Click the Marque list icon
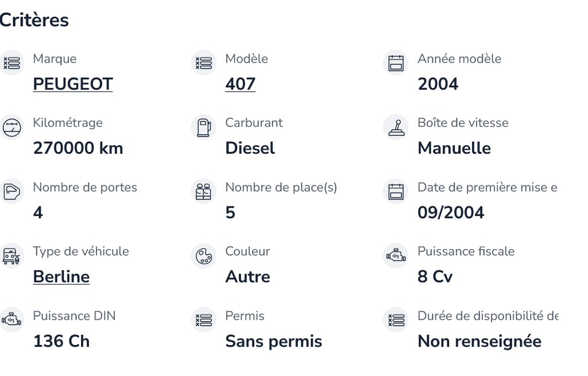The height and width of the screenshot is (376, 588). point(11,63)
